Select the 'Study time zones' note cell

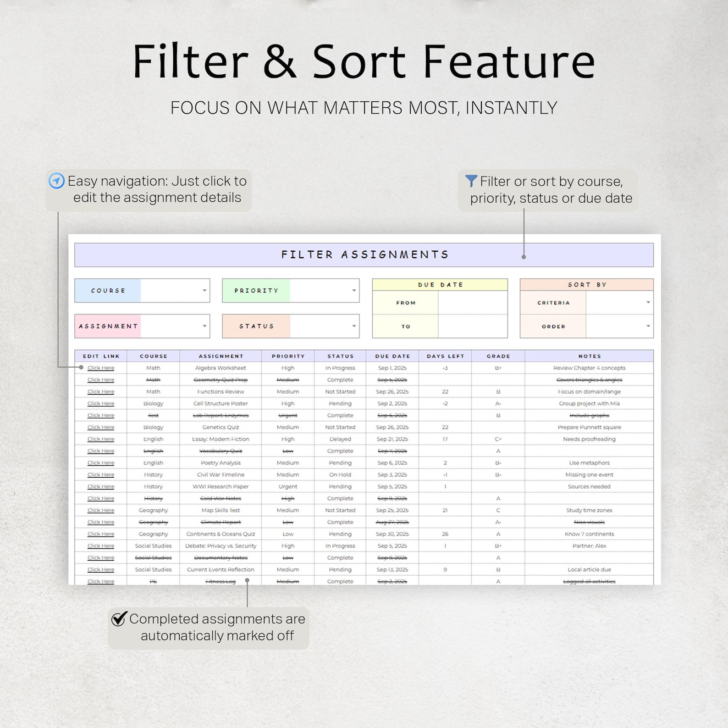click(590, 510)
